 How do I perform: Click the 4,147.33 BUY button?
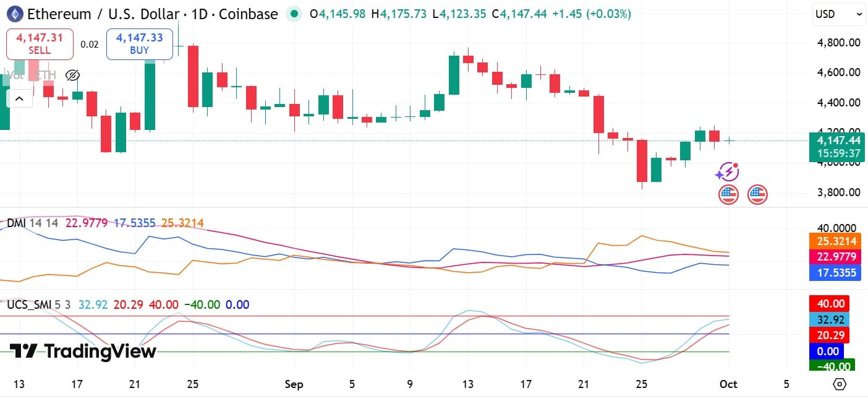139,44
